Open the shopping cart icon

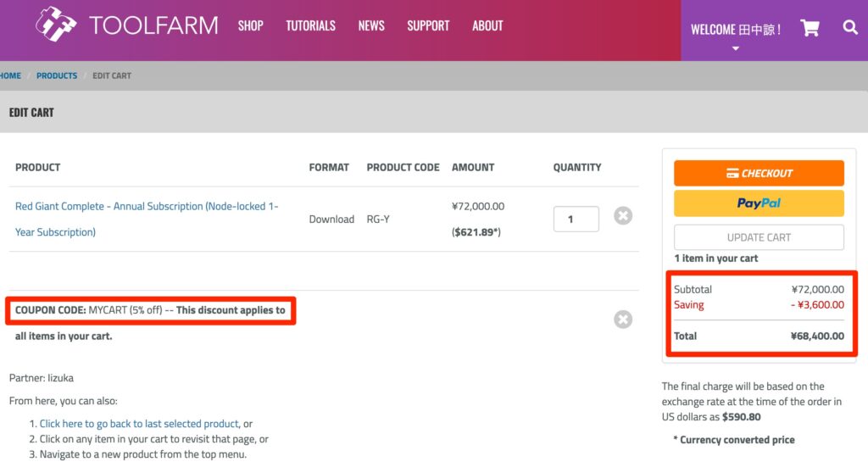[x=810, y=28]
